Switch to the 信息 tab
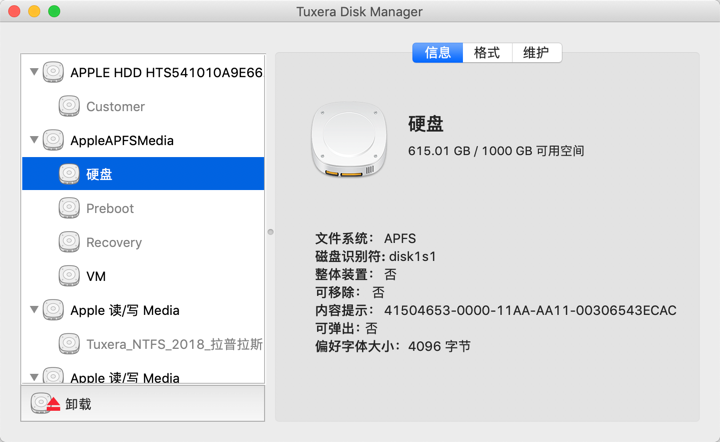The width and height of the screenshot is (720, 442). 438,52
